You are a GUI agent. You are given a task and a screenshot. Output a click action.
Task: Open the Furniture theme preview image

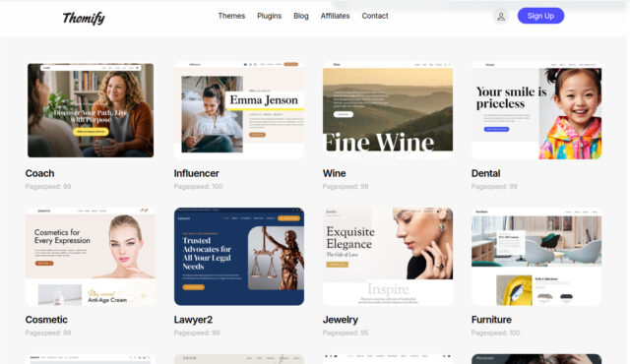pyautogui.click(x=536, y=257)
